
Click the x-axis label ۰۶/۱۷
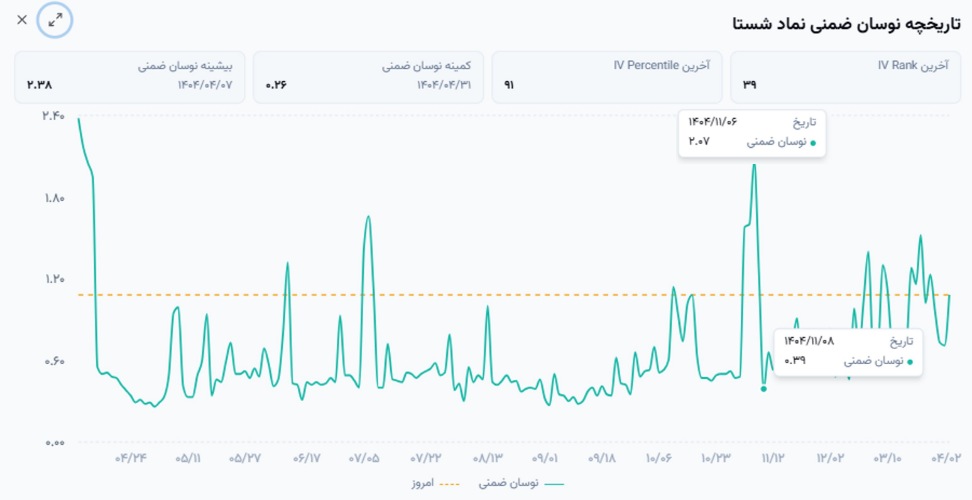(306, 458)
